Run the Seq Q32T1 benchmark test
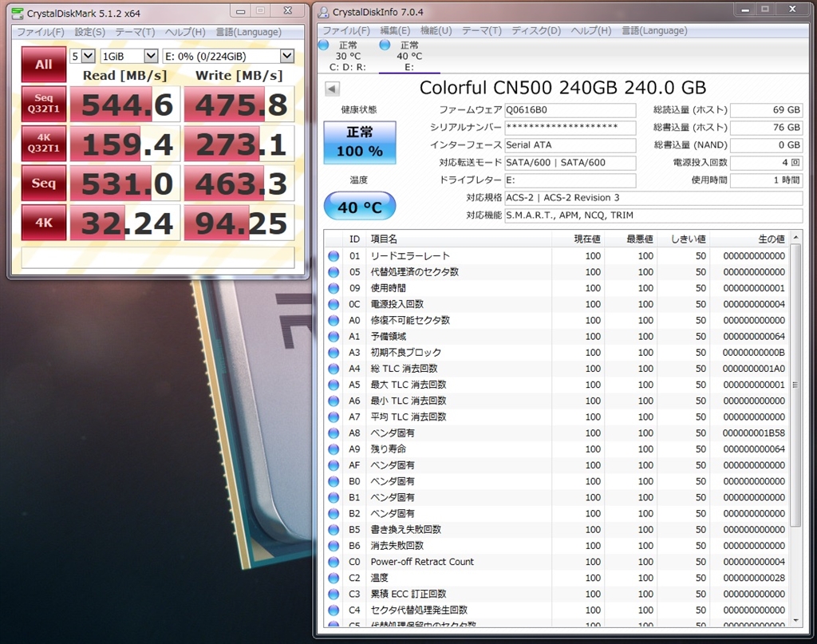The height and width of the screenshot is (644, 817). coord(44,104)
